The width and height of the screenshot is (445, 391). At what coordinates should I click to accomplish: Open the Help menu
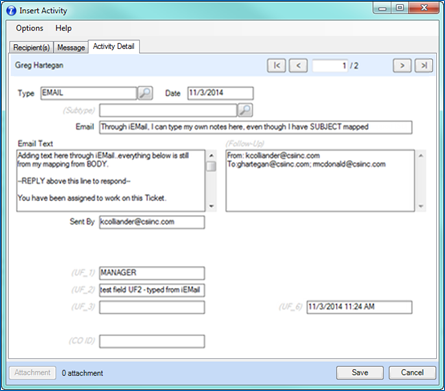click(63, 28)
